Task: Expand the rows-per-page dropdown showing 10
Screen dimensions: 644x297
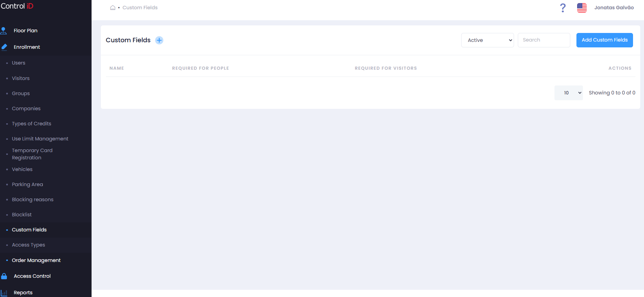Action: [569, 93]
